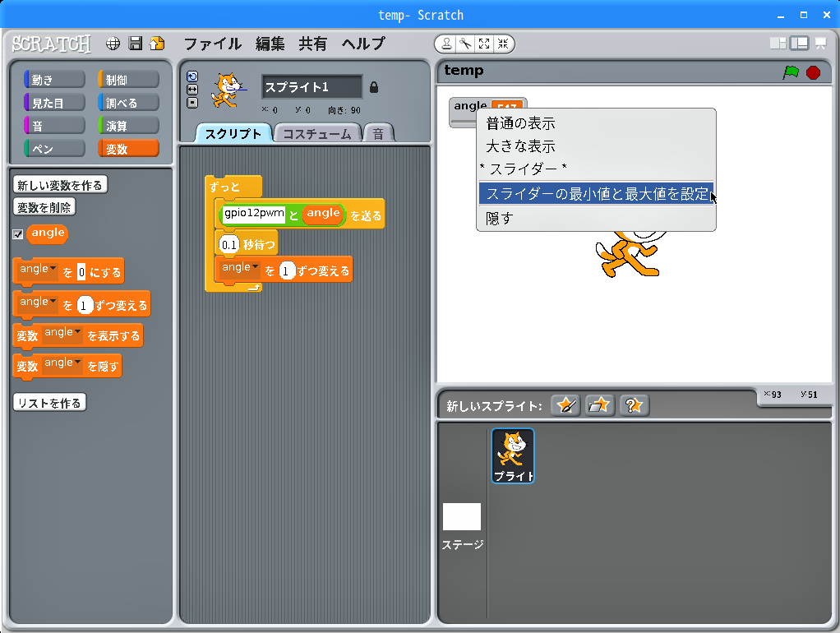Set rotation style to can rotate
The height and width of the screenshot is (633, 840).
tap(192, 76)
